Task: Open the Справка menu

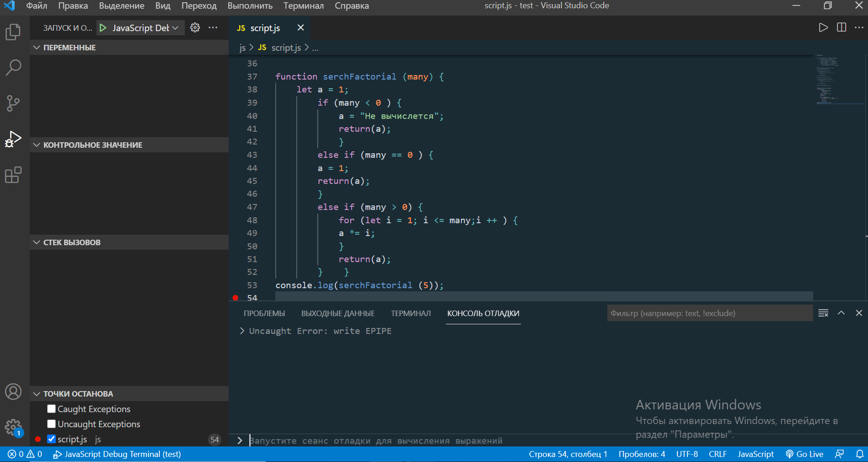Action: 352,6
